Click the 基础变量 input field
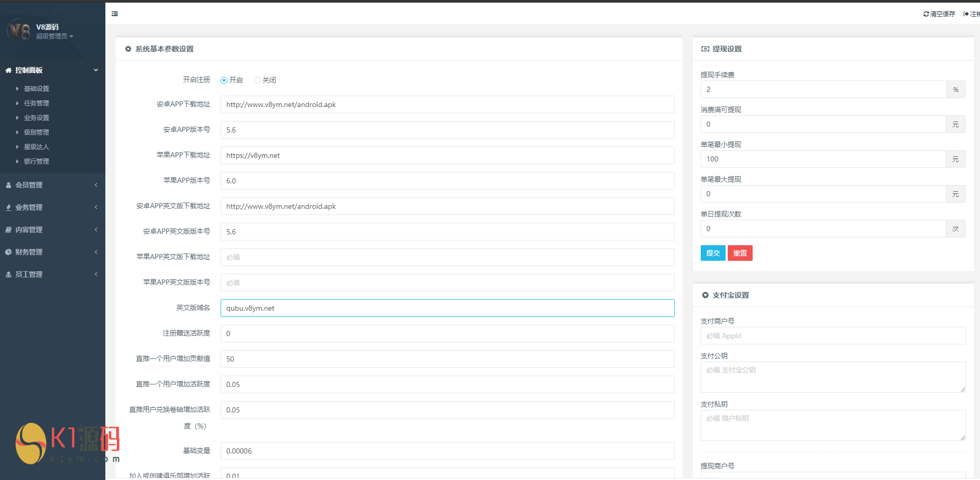 point(447,451)
